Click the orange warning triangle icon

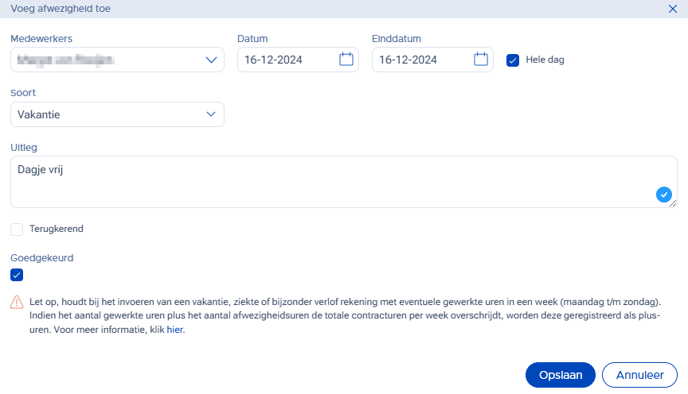click(17, 302)
